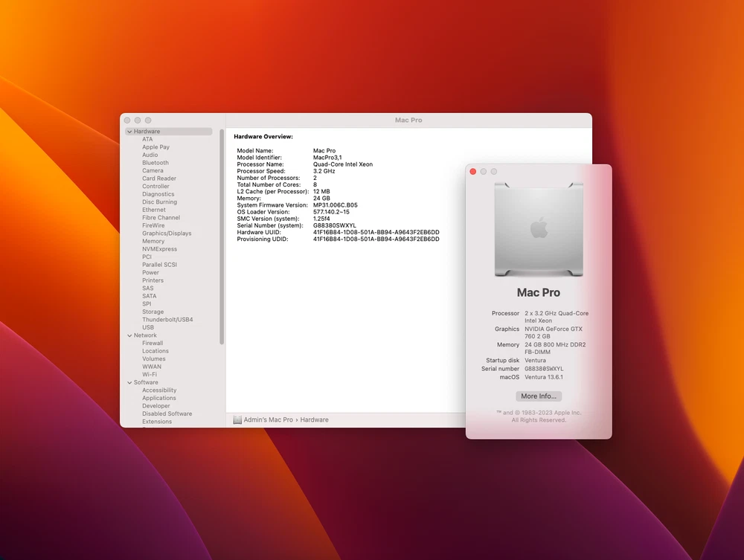Image resolution: width=744 pixels, height=560 pixels.
Task: Select Diagnostics in sidebar
Action: 158,194
